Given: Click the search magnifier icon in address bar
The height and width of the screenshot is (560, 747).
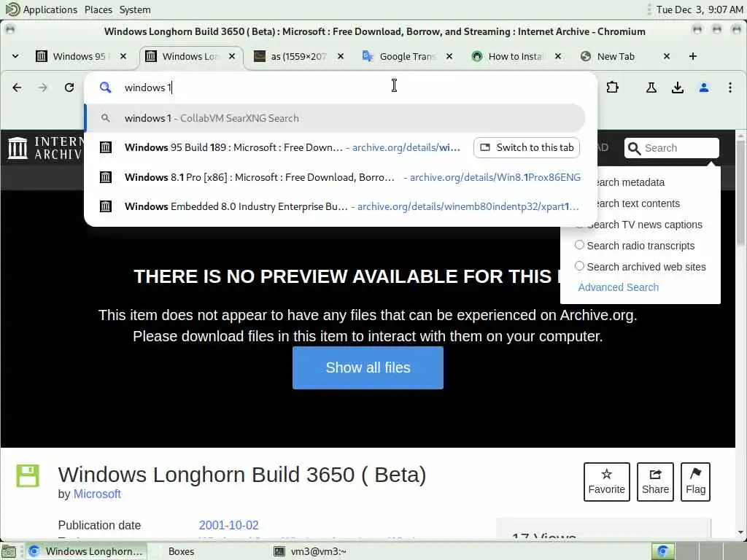Looking at the screenshot, I should [105, 87].
